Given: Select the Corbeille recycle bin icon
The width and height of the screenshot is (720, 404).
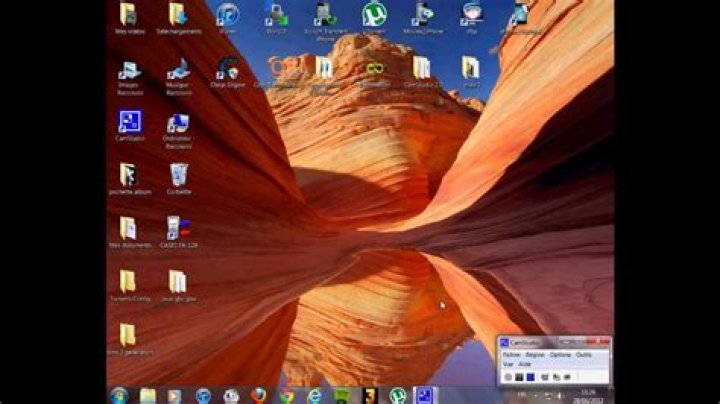Looking at the screenshot, I should point(179,179).
